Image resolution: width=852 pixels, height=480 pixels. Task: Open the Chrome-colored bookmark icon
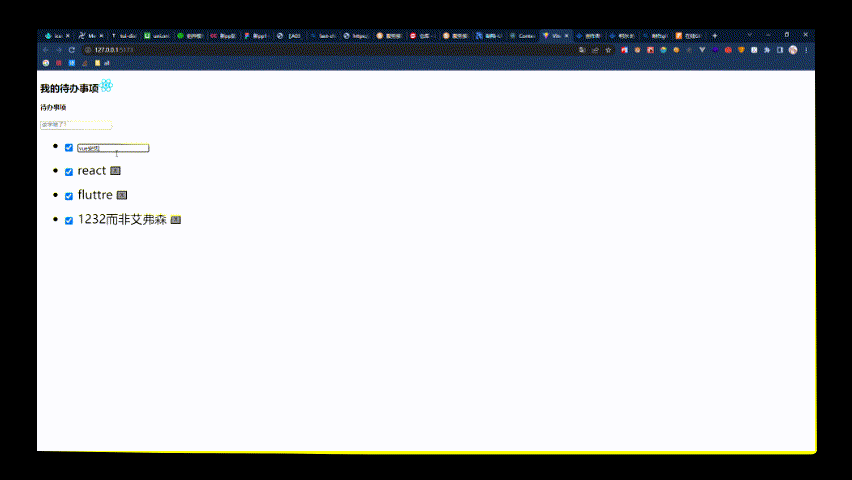pyautogui.click(x=46, y=63)
